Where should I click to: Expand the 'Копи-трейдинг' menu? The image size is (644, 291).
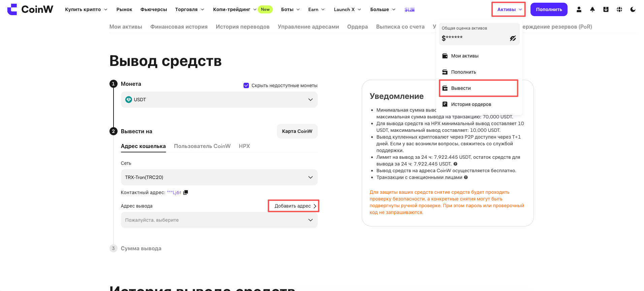click(235, 9)
